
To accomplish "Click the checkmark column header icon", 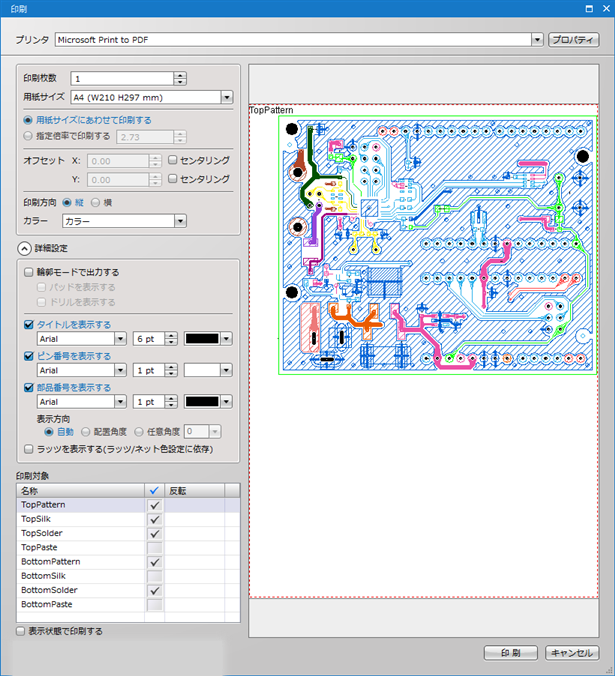I will [x=154, y=491].
